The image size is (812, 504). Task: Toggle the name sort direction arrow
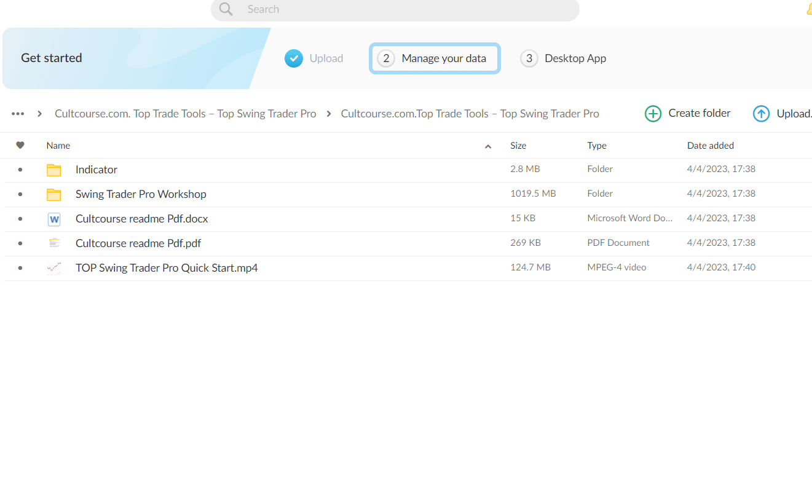coord(488,146)
